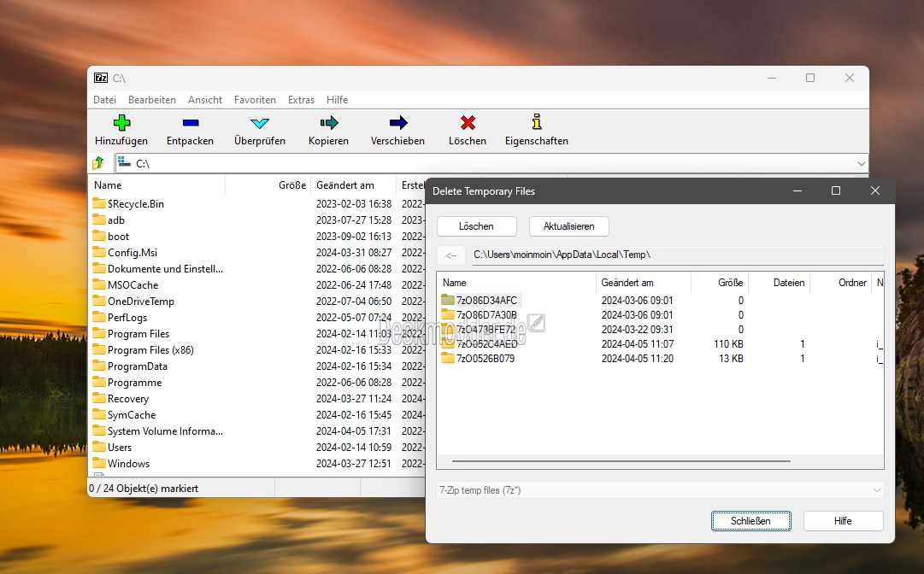Viewport: 924px width, 574px height.
Task: Select 7zO0526B079 temp folder icon
Action: coord(448,358)
